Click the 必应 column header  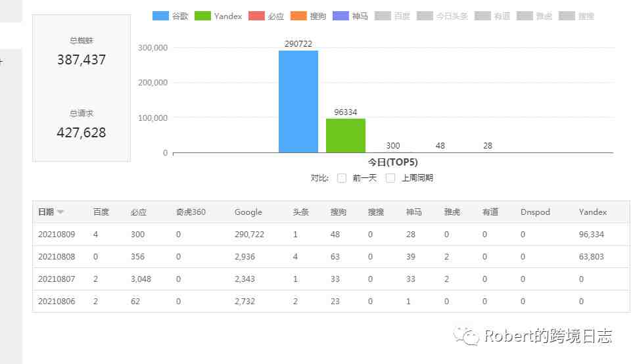139,212
